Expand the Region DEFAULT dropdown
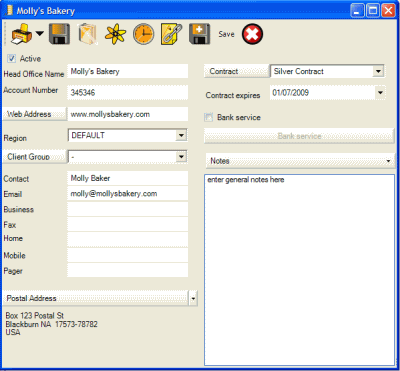This screenshot has width=400, height=371. (181, 135)
